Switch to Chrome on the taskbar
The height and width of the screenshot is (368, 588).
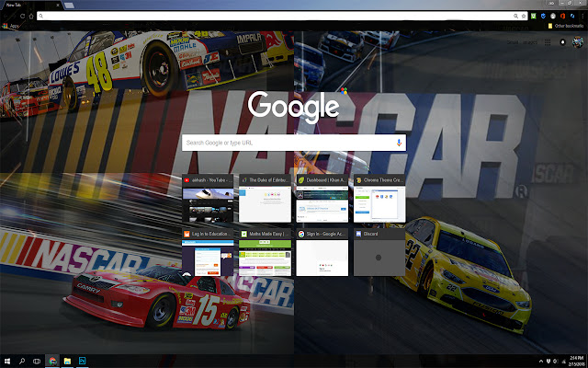tap(52, 361)
